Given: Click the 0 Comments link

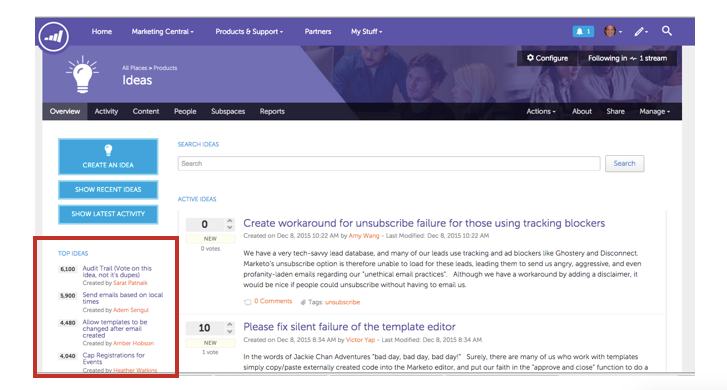Looking at the screenshot, I should 273,301.
